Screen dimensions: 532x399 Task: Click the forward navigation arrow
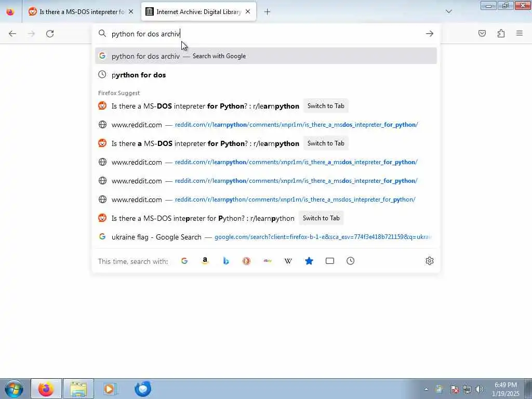[31, 34]
